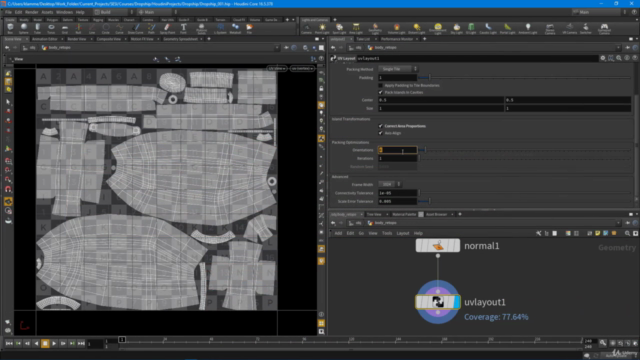Open the Build desktop dropdown
640x360 pixels.
point(113,12)
